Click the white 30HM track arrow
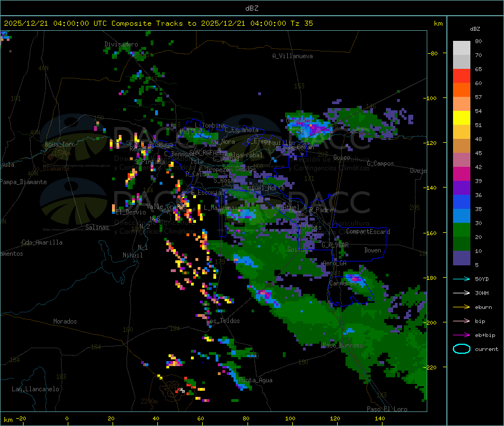 pos(461,293)
